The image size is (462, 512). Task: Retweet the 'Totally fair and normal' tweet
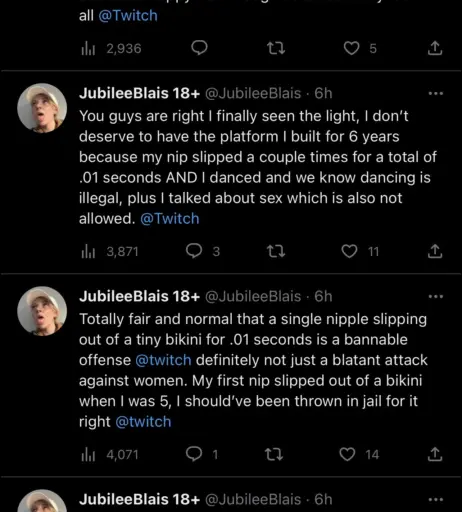pos(274,454)
